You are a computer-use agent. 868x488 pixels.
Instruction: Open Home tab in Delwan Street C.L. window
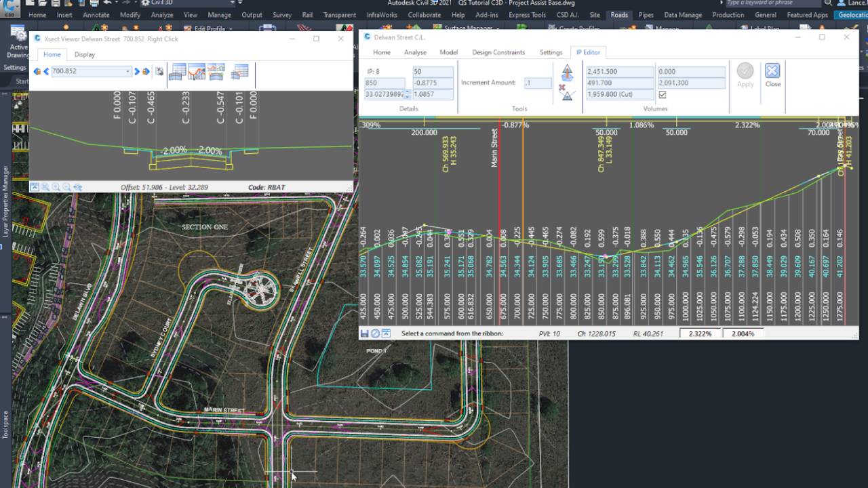click(382, 52)
